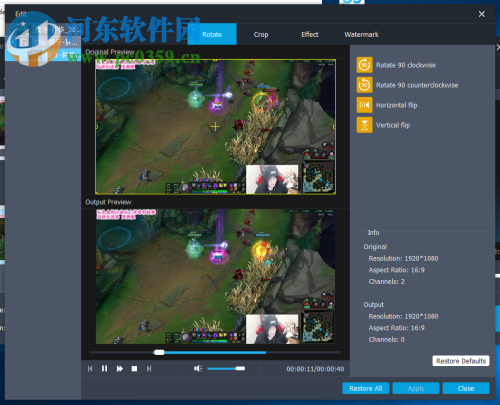
Task: Click the Horizontal flip label
Action: point(396,105)
